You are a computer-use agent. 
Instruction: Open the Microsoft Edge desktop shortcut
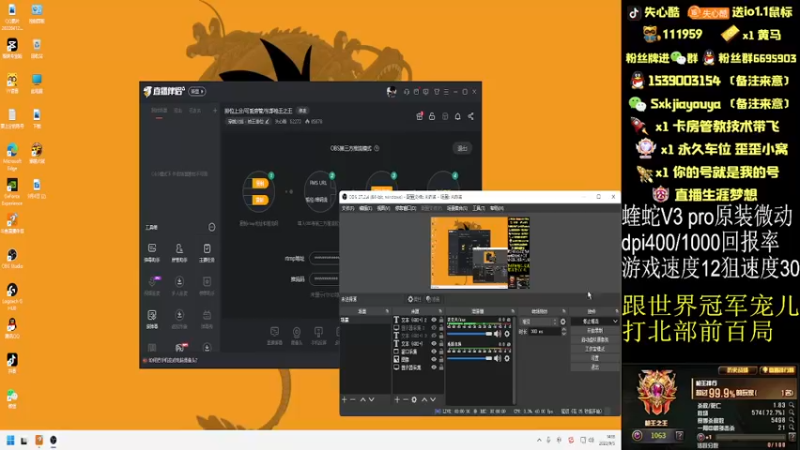[12, 156]
